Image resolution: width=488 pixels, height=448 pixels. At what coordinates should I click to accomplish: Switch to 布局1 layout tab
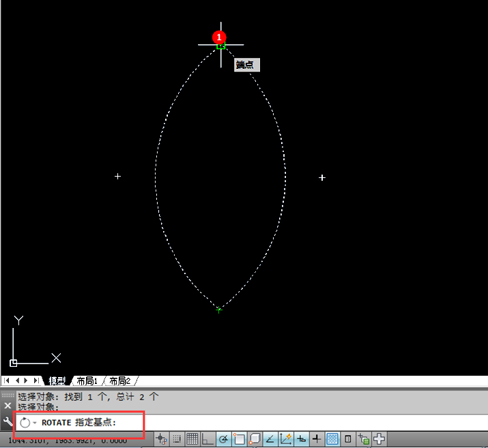pyautogui.click(x=87, y=381)
